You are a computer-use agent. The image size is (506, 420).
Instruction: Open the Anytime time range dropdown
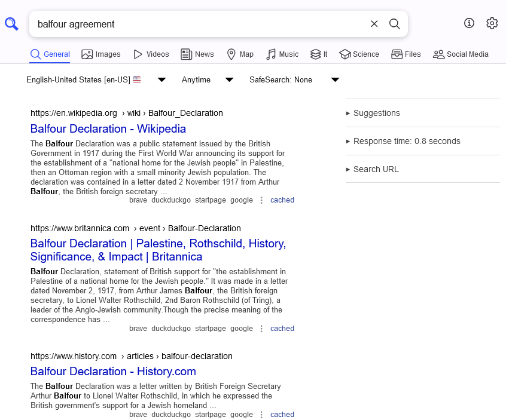[x=207, y=79]
